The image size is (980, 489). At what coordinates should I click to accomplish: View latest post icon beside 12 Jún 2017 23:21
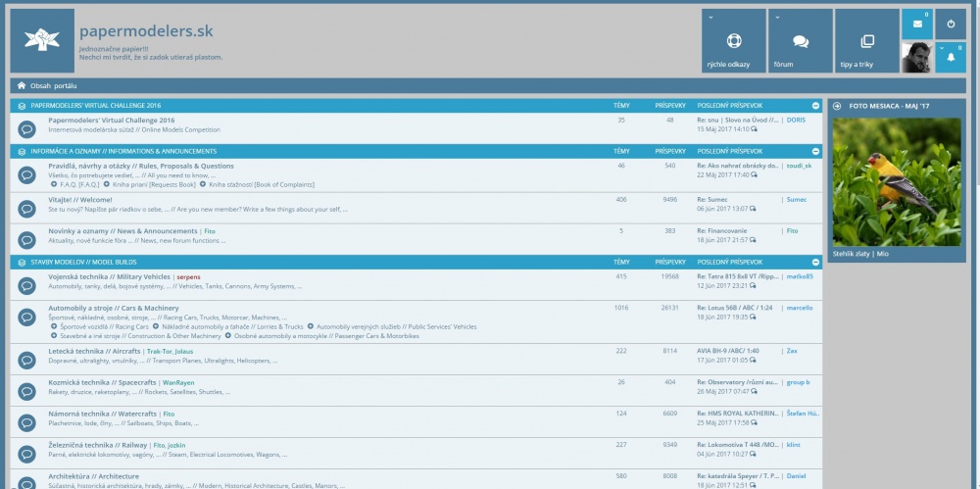(x=754, y=286)
